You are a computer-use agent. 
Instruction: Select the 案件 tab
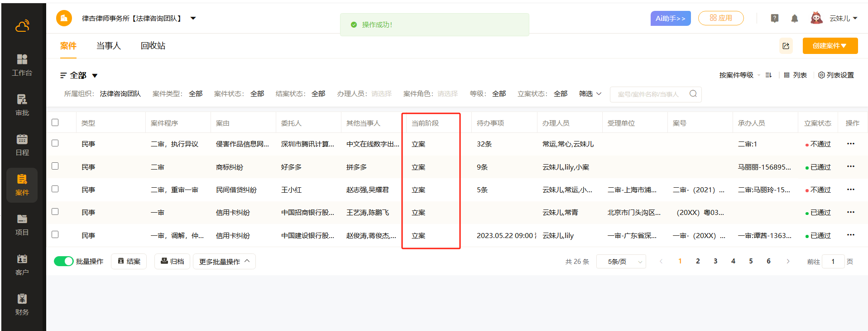(68, 46)
